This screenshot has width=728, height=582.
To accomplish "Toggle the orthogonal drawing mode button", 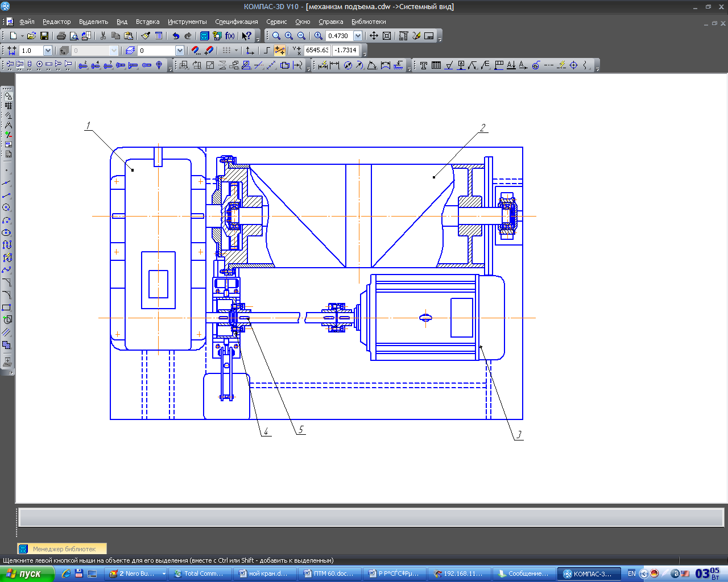I will (x=267, y=51).
